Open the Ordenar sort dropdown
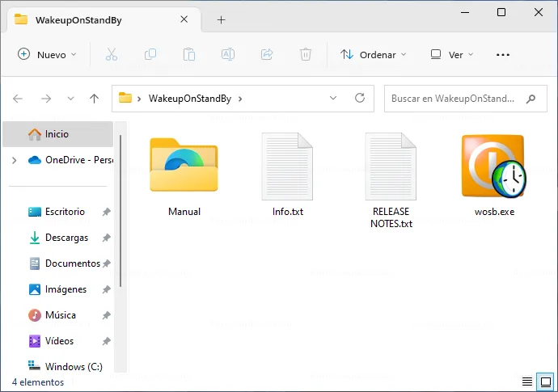Screen dimensions: 558x392 [x=373, y=54]
